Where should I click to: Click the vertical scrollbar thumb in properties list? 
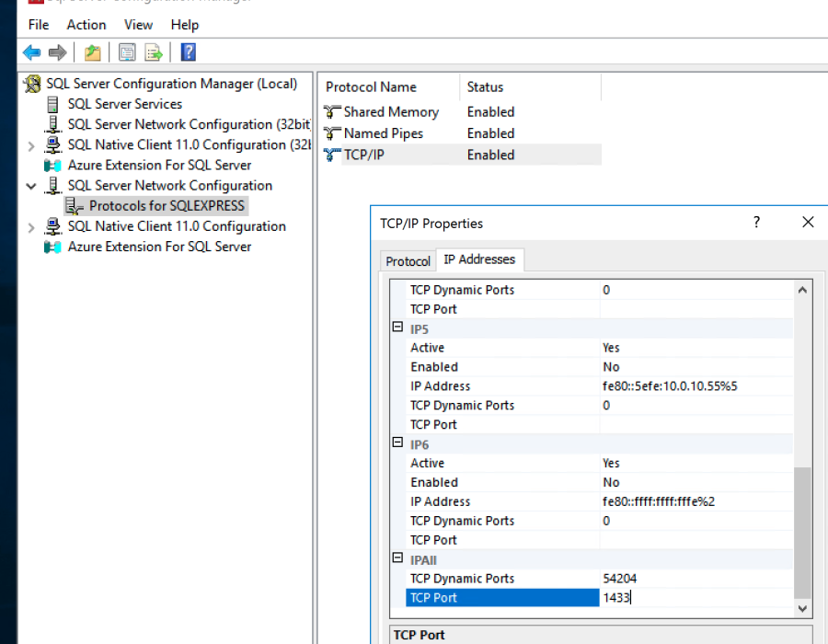tap(802, 534)
